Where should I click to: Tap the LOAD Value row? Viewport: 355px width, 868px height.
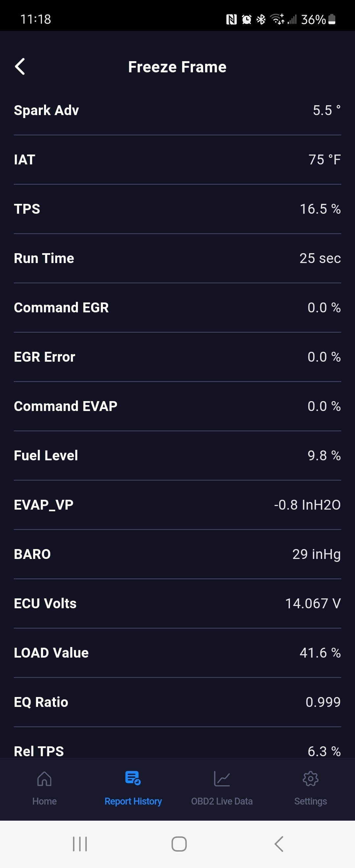tap(177, 653)
